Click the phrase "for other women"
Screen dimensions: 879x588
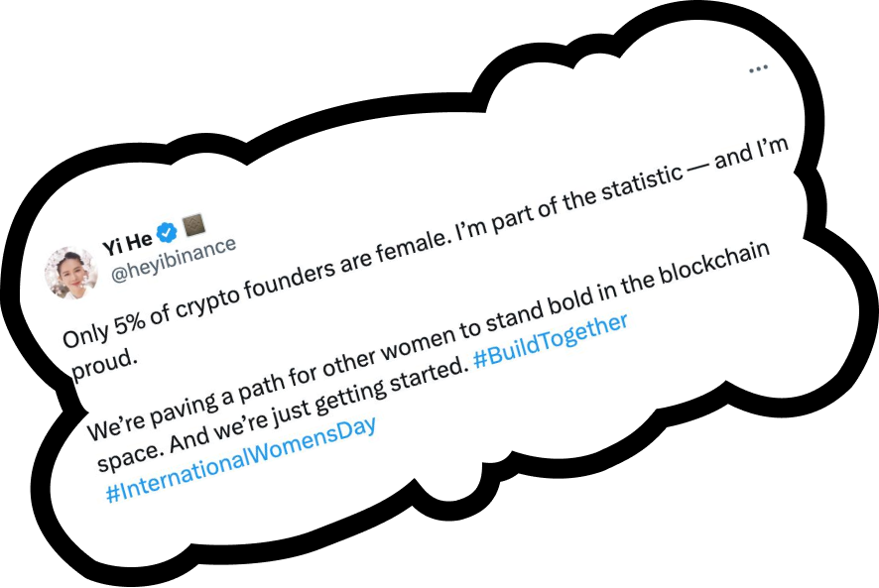(x=349, y=345)
